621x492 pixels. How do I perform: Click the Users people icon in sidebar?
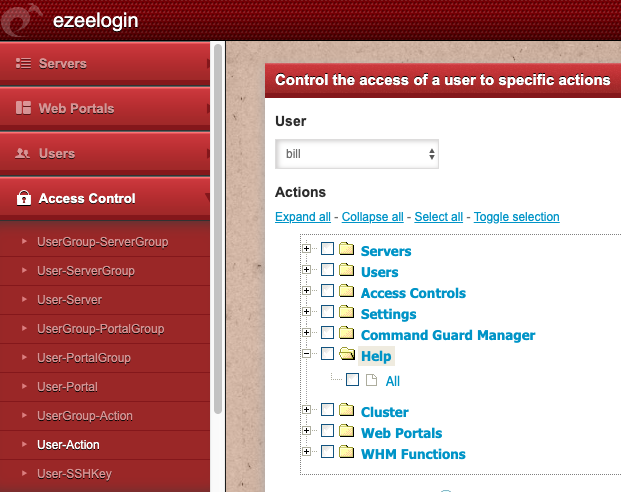click(x=23, y=153)
